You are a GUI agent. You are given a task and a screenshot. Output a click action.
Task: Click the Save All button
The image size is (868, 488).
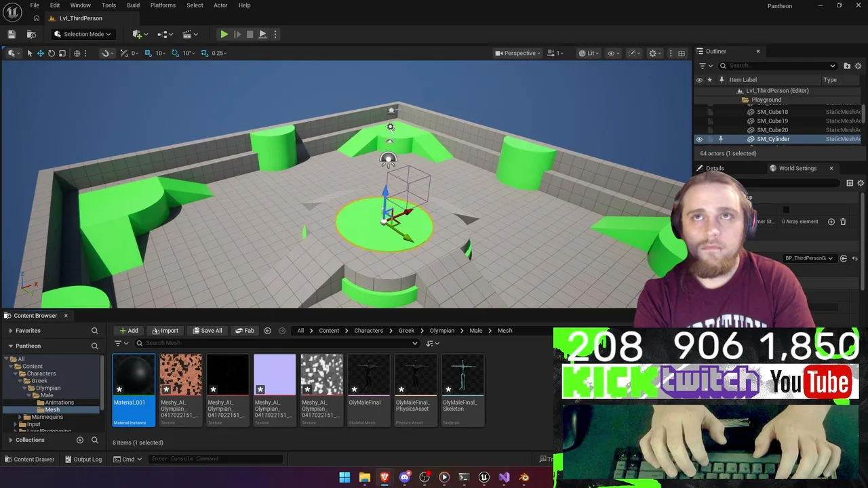tap(207, 331)
